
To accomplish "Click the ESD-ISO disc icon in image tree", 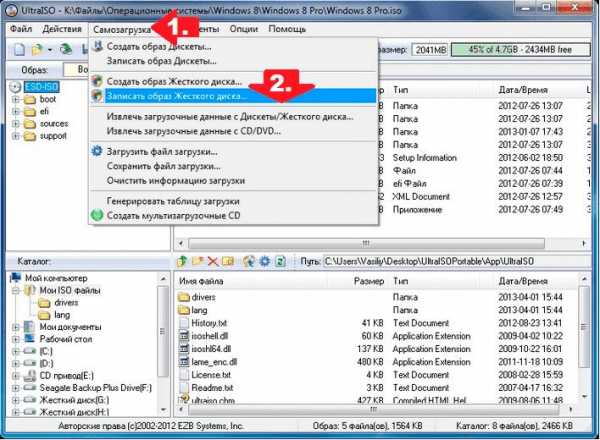I will point(15,87).
